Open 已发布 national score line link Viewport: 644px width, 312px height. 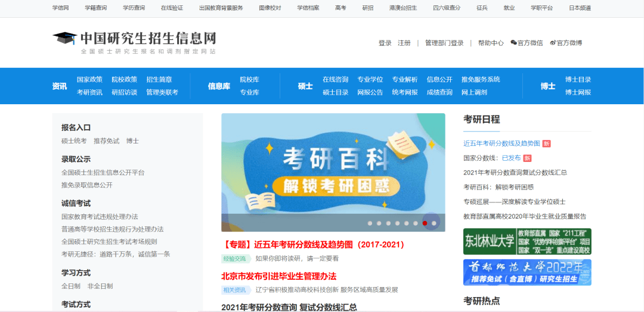(512, 158)
